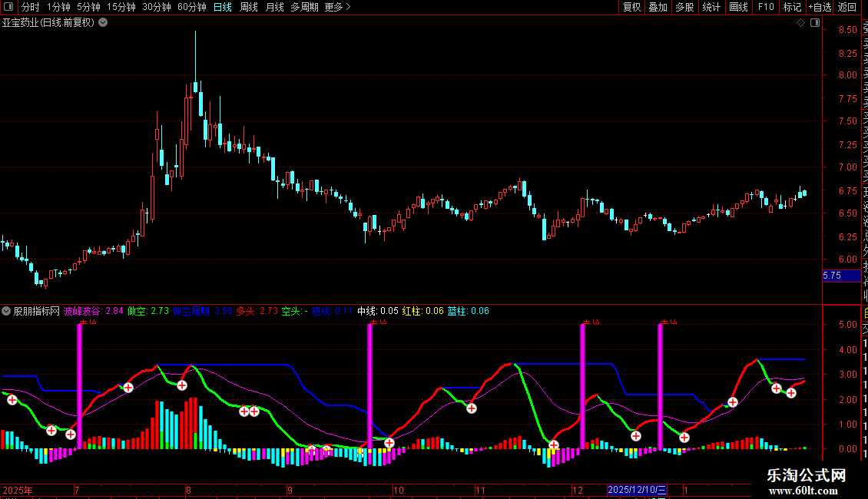Open F10 company information

pos(766,7)
